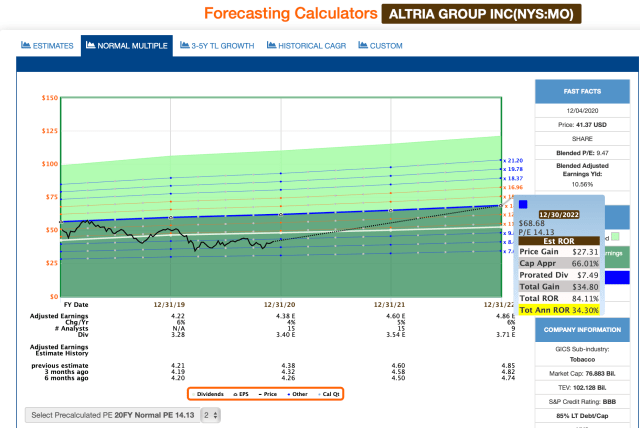Click the COMPANY INFORMATION panel header

click(582, 330)
